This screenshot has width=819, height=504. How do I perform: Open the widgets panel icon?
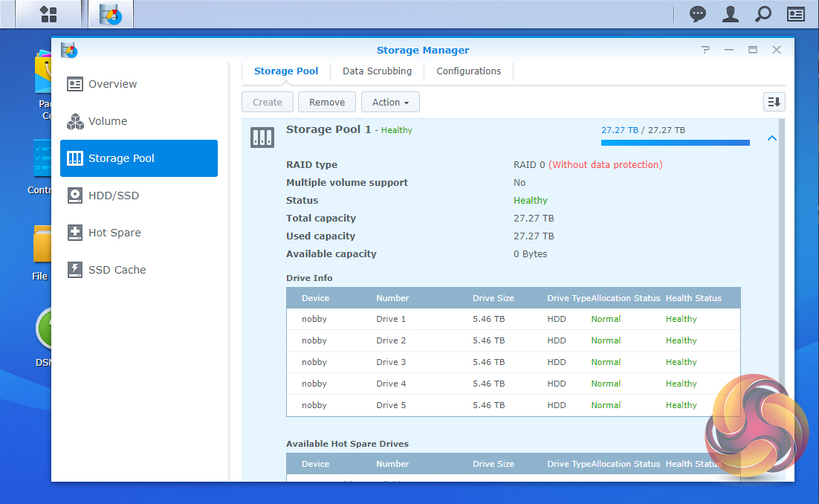(796, 13)
